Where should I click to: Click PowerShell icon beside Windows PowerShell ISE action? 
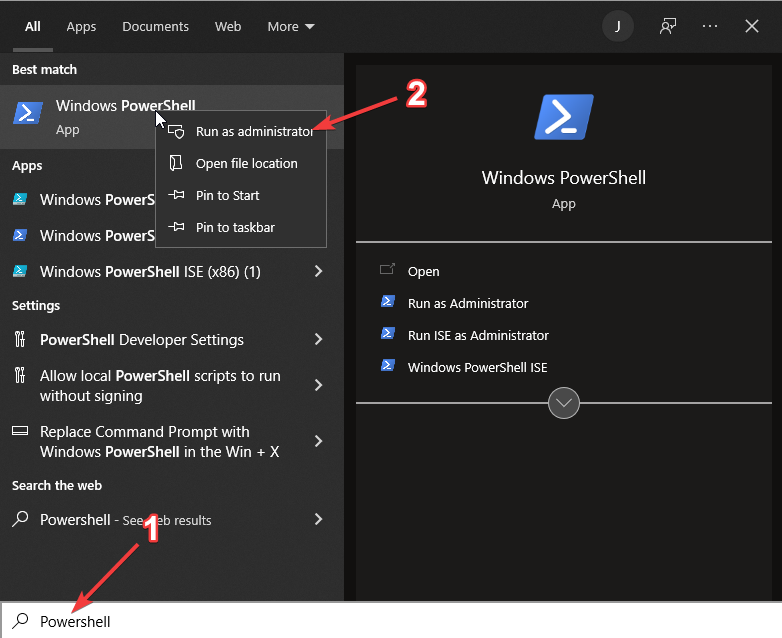(x=388, y=365)
